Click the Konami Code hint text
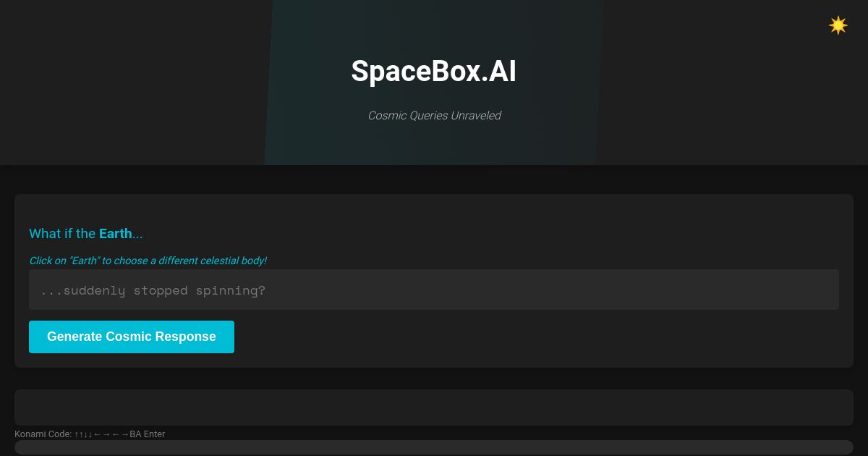 click(89, 434)
